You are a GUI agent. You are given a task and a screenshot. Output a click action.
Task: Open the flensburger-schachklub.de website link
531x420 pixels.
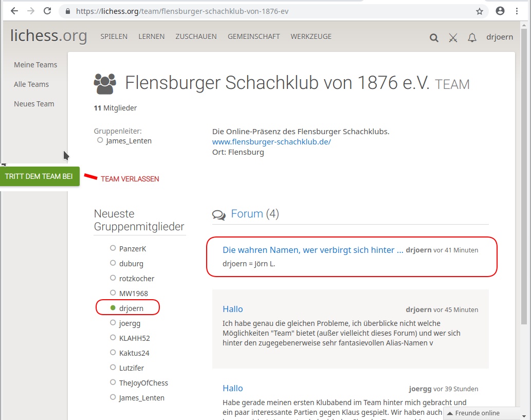point(271,142)
